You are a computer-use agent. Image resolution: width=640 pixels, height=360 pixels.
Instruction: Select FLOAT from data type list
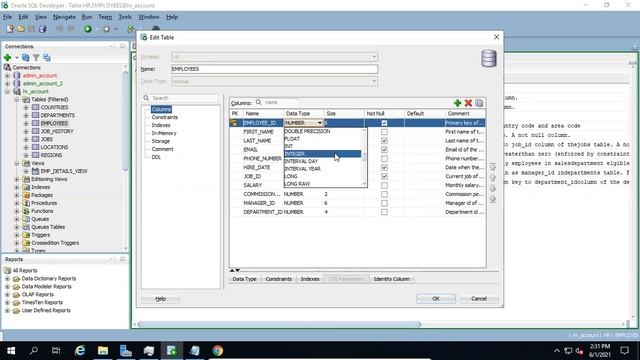pos(322,139)
